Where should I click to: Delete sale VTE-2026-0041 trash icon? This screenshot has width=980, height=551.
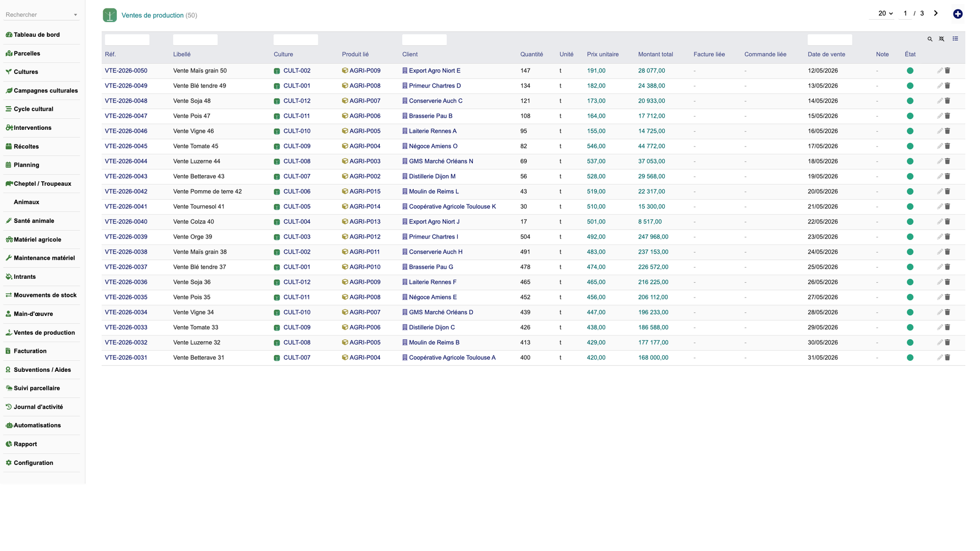click(947, 207)
